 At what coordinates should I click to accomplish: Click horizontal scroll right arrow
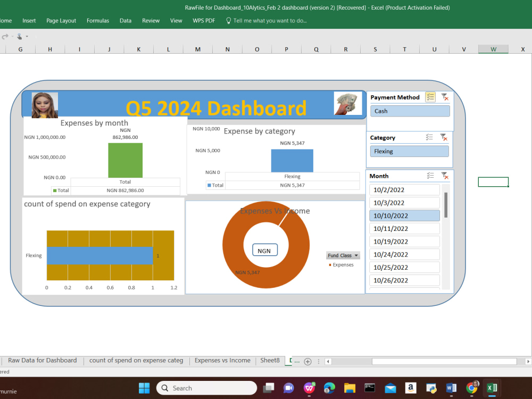[528, 361]
